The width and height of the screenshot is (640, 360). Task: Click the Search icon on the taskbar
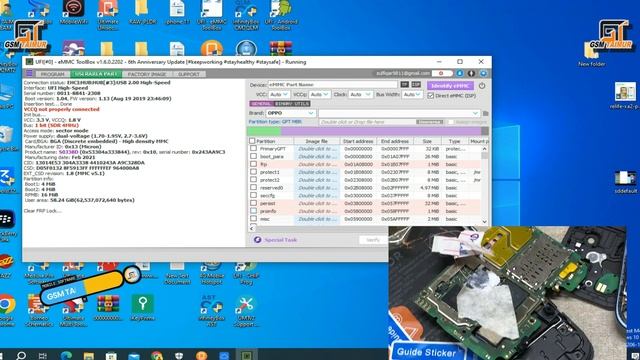(21, 355)
